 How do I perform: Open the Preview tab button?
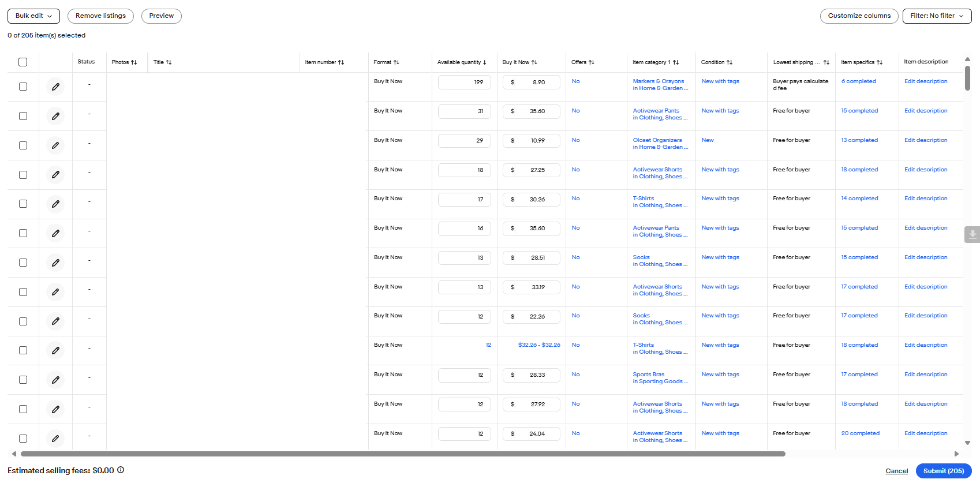point(162,16)
